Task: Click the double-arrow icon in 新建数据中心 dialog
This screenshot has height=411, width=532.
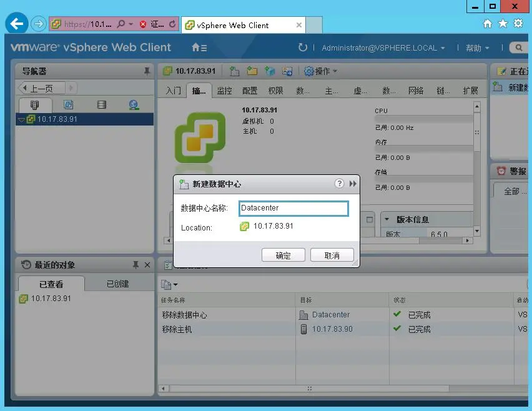Action: (353, 184)
